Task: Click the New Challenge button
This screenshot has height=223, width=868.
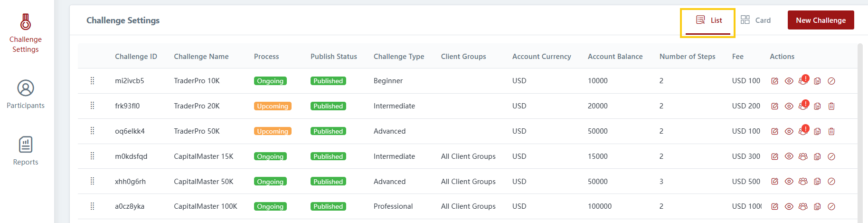Action: click(821, 20)
